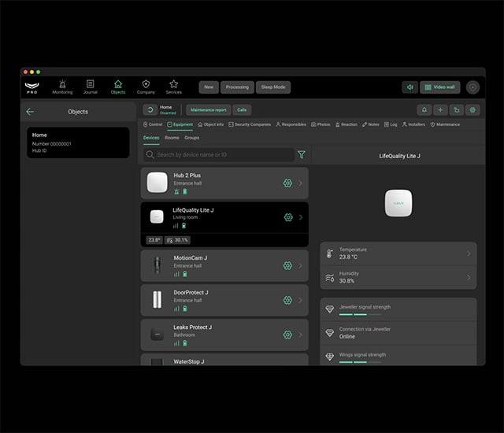Image resolution: width=504 pixels, height=433 pixels.
Task: Expand MotionCam J chevron
Action: tap(301, 265)
